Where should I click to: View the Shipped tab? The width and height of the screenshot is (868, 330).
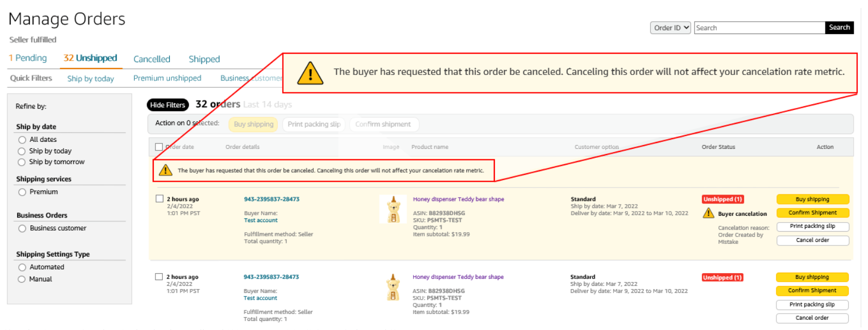(x=204, y=59)
